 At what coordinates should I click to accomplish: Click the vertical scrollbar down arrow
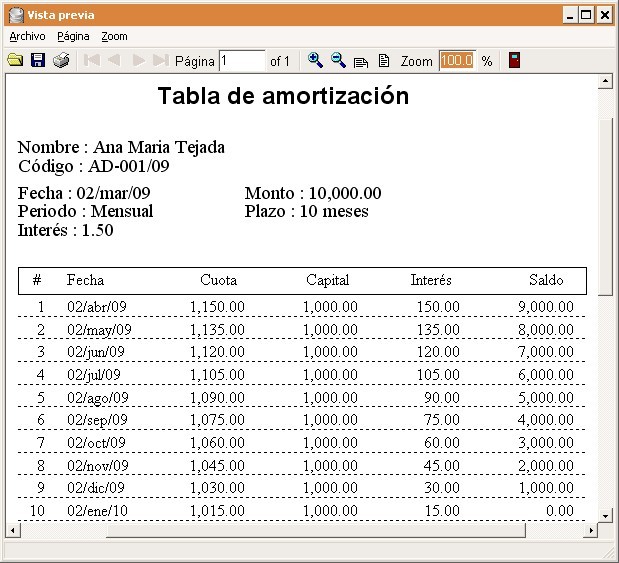(605, 515)
